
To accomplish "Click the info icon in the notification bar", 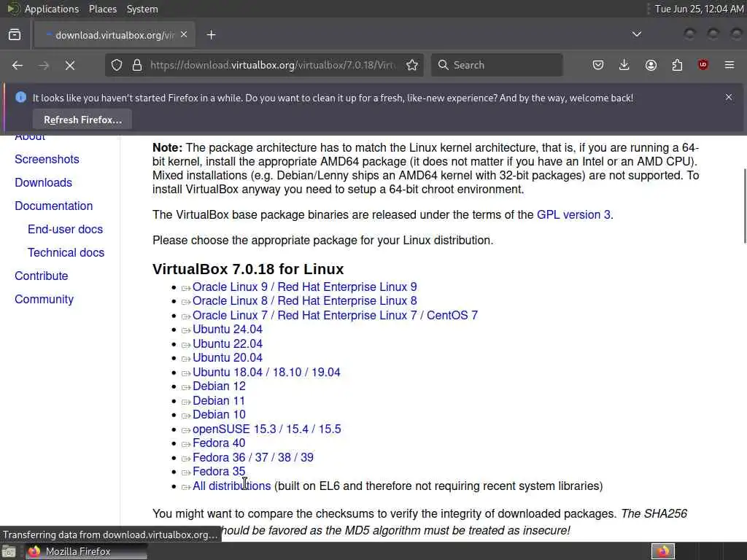I will [20, 97].
